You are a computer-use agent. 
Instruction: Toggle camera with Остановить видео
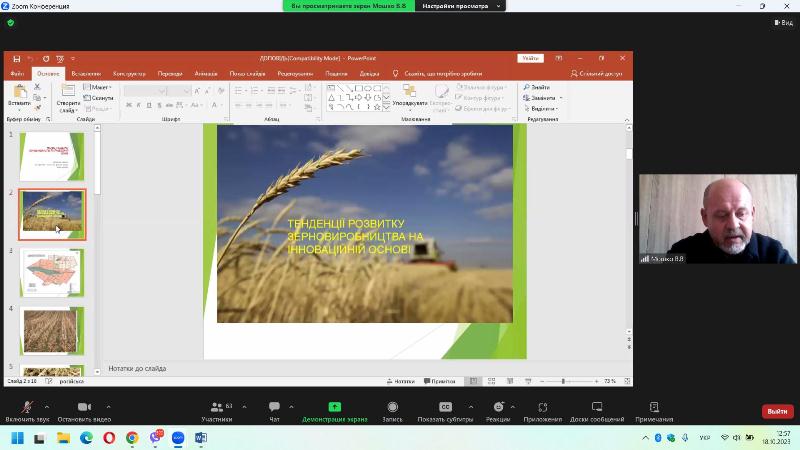coord(84,408)
